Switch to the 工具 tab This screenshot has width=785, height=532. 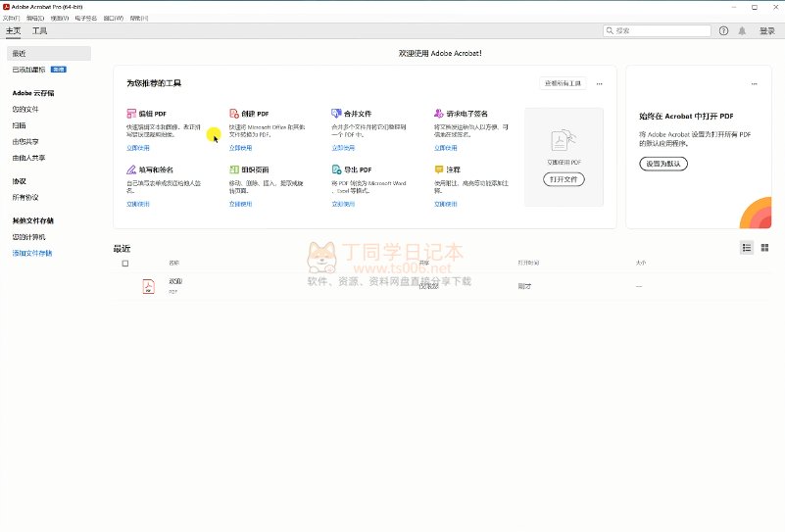coord(39,31)
